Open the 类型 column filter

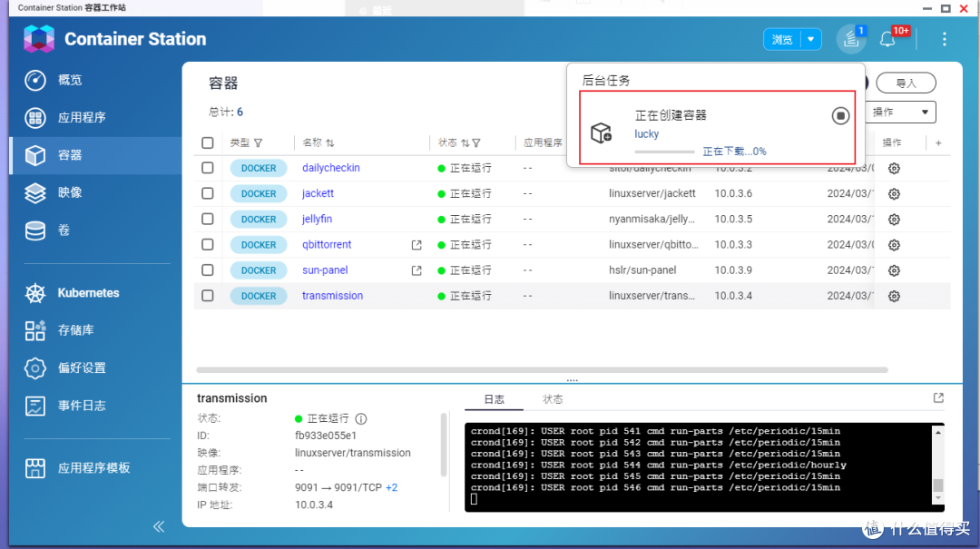click(x=258, y=143)
